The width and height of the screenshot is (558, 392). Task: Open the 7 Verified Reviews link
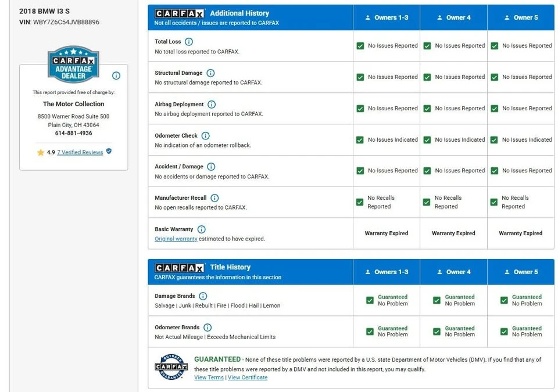point(80,152)
